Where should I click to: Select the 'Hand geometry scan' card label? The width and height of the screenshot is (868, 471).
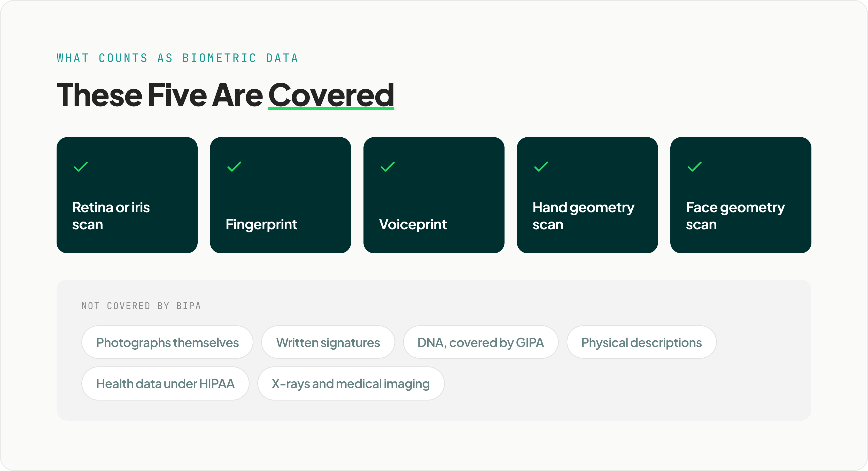(583, 216)
